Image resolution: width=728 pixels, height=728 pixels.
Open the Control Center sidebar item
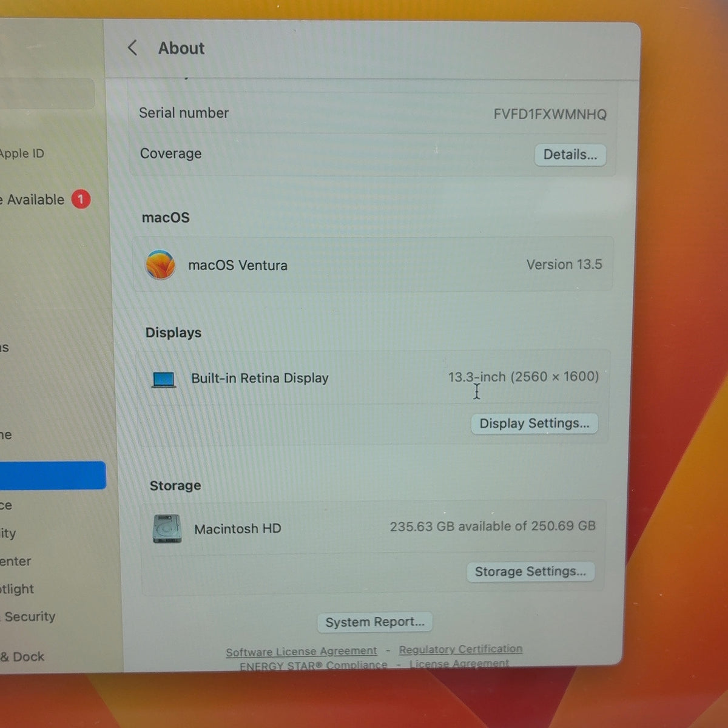(x=16, y=561)
